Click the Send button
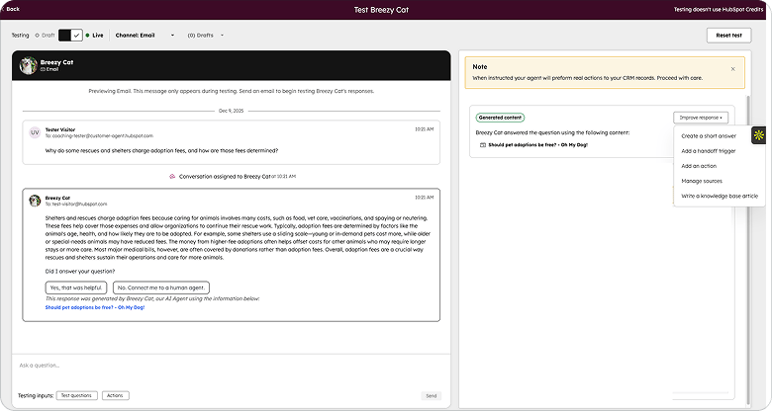The width and height of the screenshot is (772, 411). tap(431, 396)
